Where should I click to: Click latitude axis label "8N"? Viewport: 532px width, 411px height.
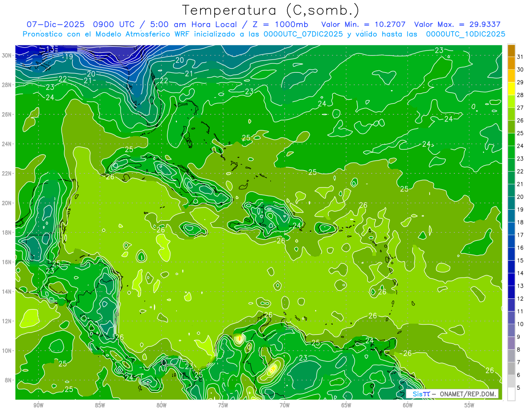(x=8, y=380)
